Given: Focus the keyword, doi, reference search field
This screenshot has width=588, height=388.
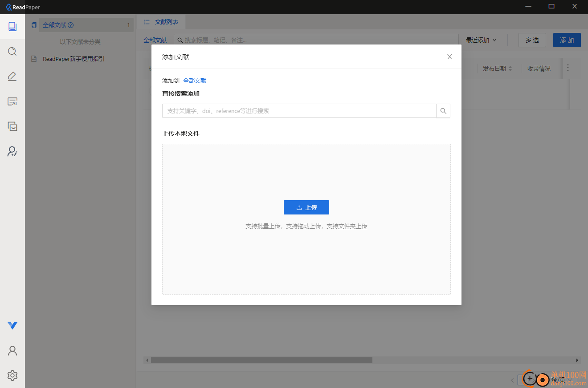Looking at the screenshot, I should click(x=299, y=111).
